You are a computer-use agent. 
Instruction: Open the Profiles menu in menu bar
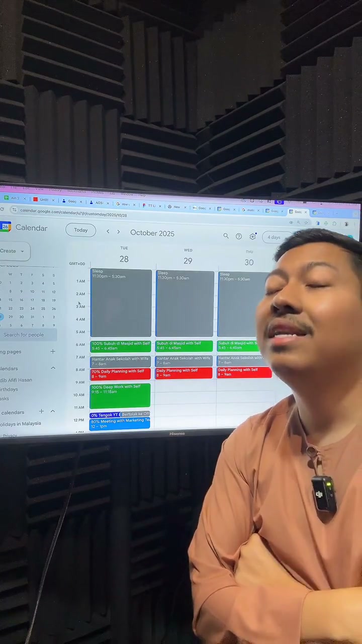point(98,192)
